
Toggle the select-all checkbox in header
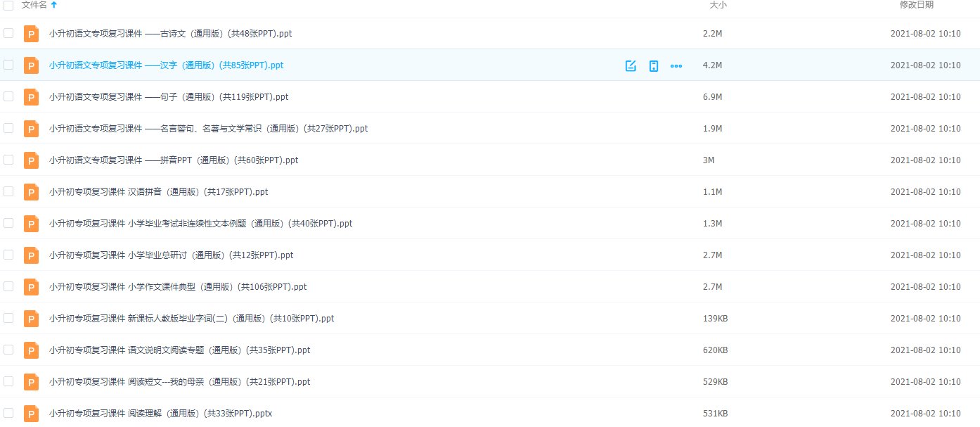coord(8,5)
